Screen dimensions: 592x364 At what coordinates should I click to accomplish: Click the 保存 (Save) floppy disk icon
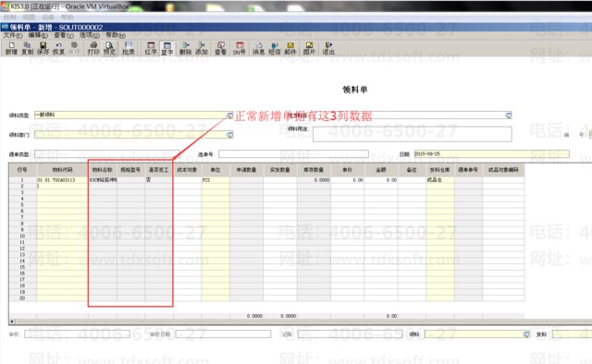click(43, 48)
